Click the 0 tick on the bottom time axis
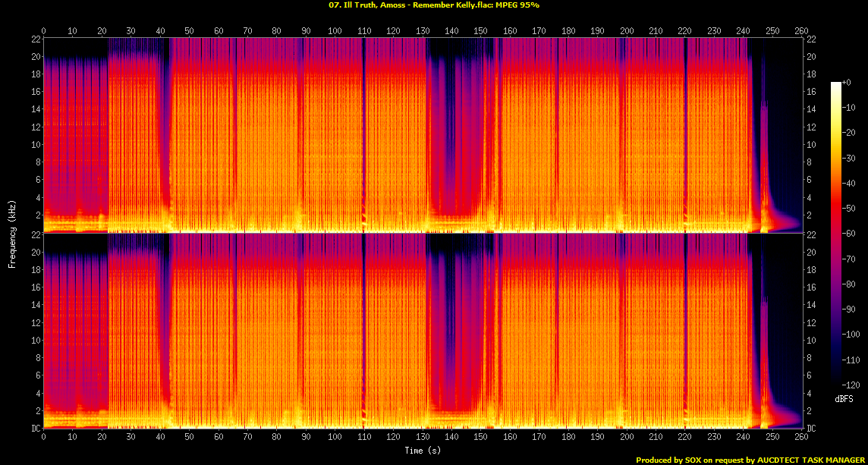Screen dimensions: 868x465 click(x=43, y=438)
